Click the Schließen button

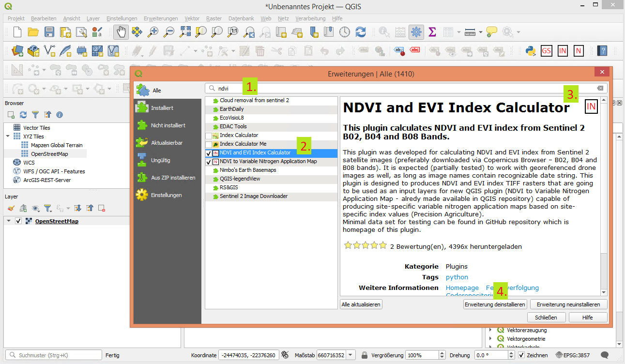click(546, 318)
